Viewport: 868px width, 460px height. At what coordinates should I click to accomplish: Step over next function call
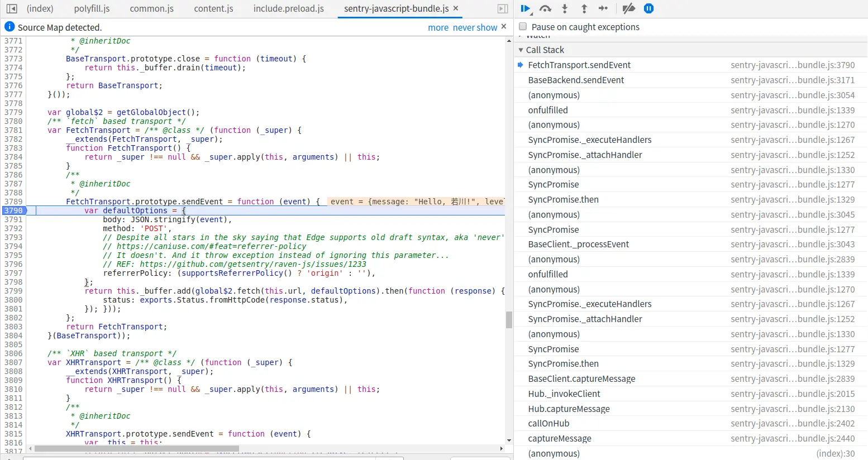[546, 8]
